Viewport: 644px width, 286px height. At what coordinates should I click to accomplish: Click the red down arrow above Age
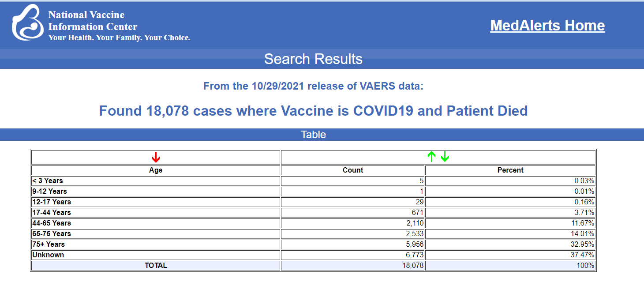point(156,157)
